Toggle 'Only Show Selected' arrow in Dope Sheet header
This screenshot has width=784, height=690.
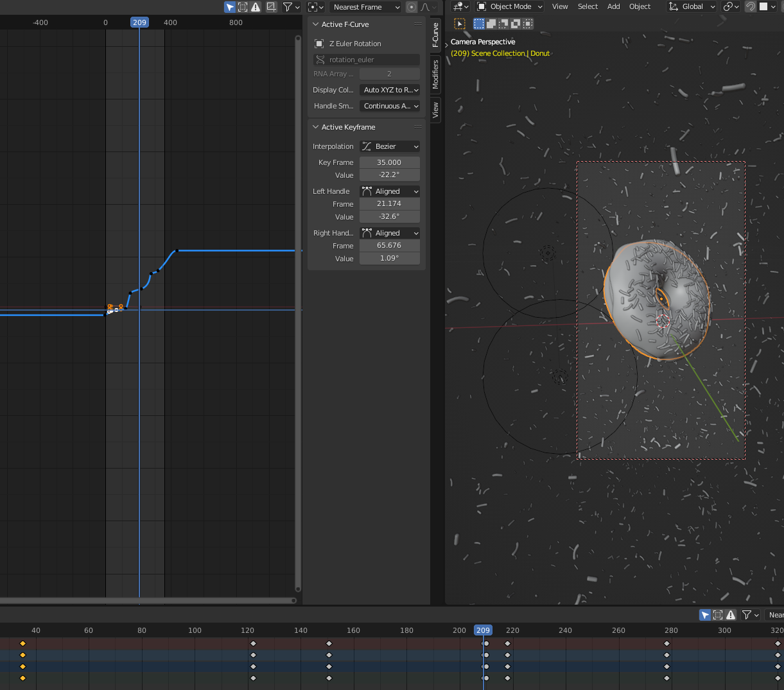tap(705, 615)
